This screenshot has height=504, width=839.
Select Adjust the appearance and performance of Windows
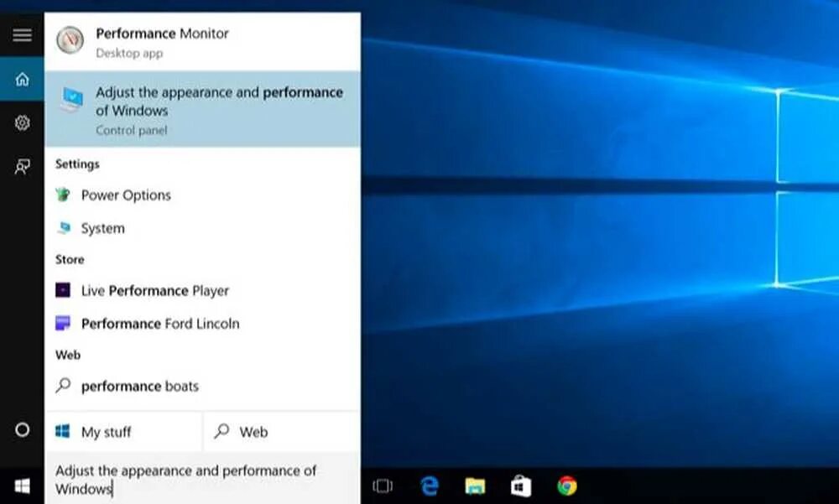(202, 109)
